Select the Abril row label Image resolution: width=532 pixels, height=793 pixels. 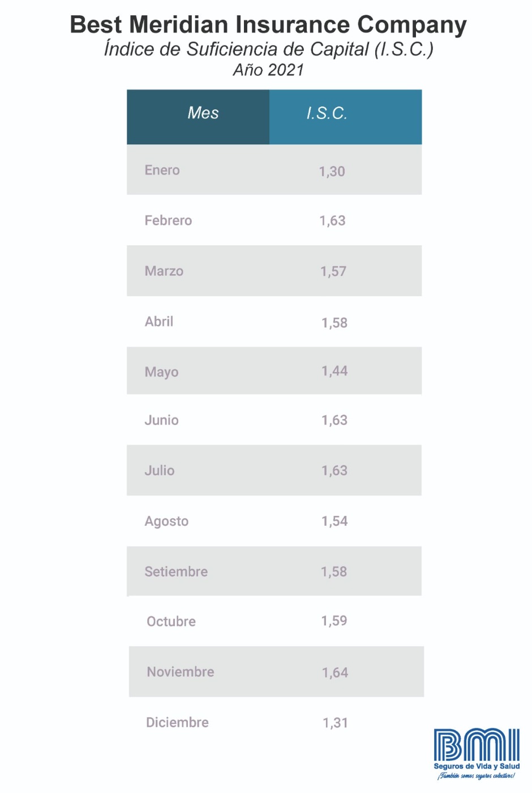(159, 322)
